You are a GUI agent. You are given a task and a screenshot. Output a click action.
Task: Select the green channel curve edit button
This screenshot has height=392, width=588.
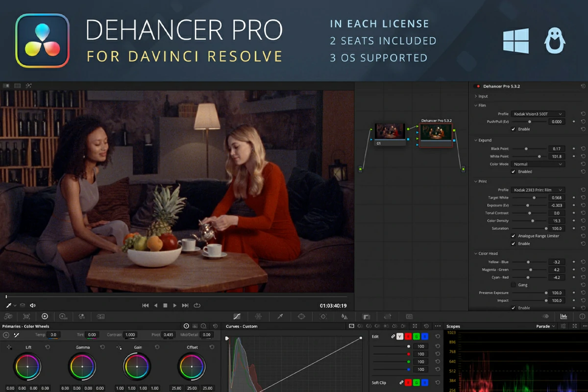click(x=416, y=336)
